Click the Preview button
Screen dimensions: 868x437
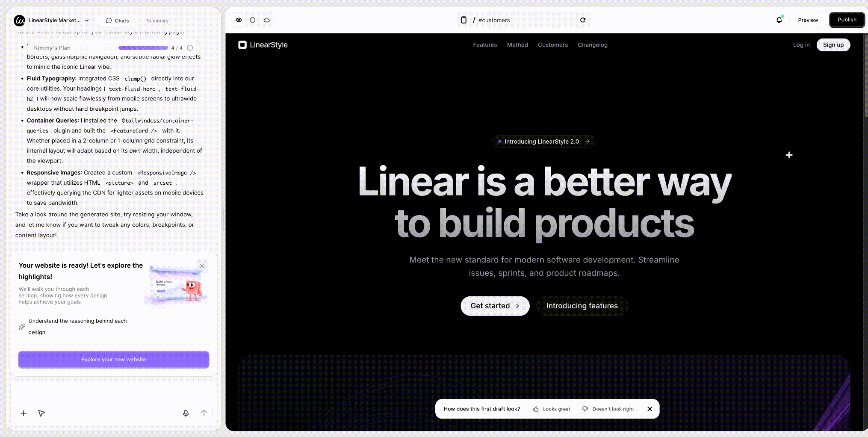(808, 20)
